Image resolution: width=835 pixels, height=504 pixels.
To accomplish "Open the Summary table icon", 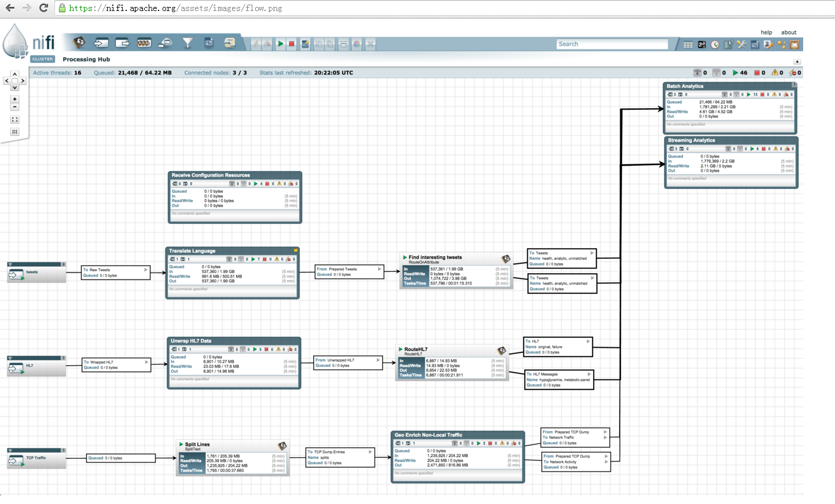I will coord(688,45).
